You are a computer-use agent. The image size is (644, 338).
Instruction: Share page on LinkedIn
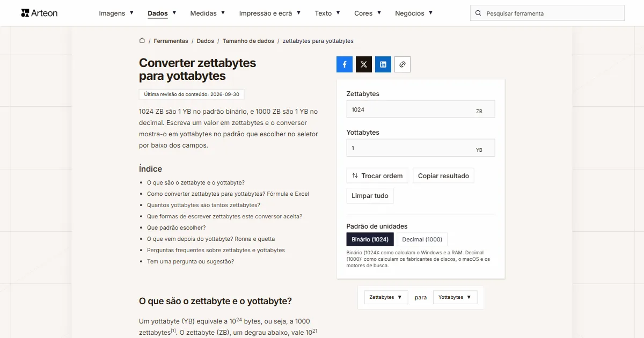[x=383, y=64]
